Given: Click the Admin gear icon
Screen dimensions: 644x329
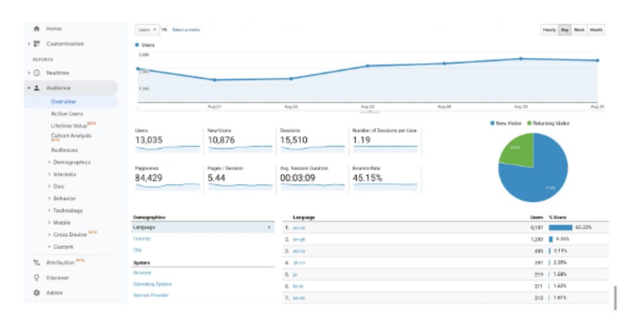Looking at the screenshot, I should pos(37,293).
